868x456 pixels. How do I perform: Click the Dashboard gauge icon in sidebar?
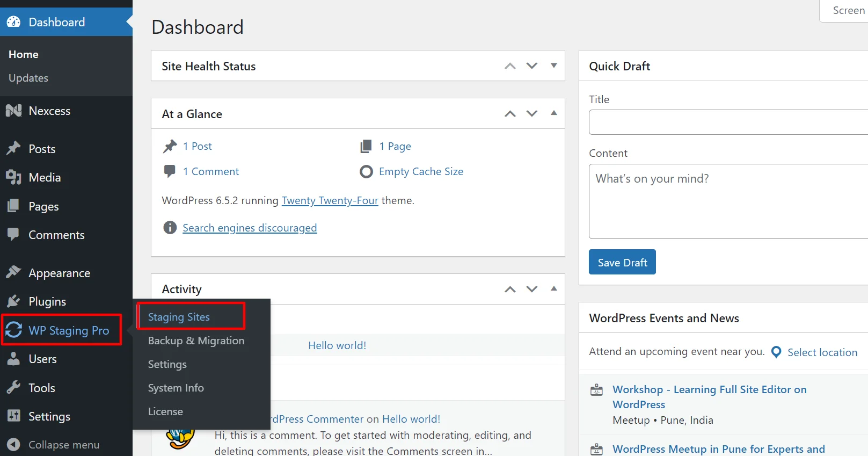point(13,22)
